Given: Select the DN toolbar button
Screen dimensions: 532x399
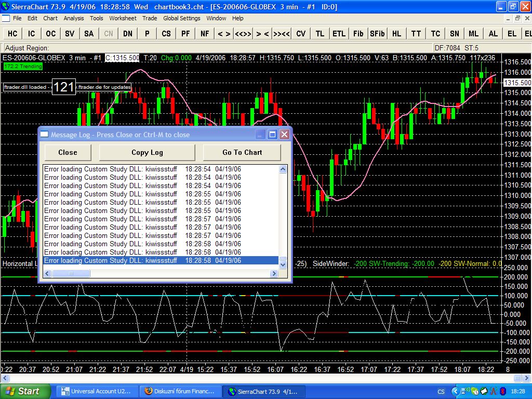Looking at the screenshot, I should [x=128, y=34].
